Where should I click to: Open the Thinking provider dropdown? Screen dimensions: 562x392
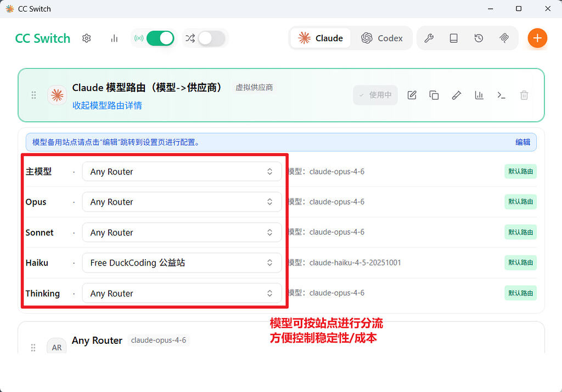(182, 293)
